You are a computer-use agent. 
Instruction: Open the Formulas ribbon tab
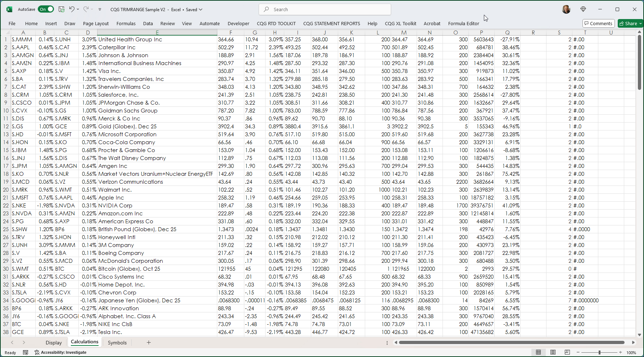pos(126,23)
